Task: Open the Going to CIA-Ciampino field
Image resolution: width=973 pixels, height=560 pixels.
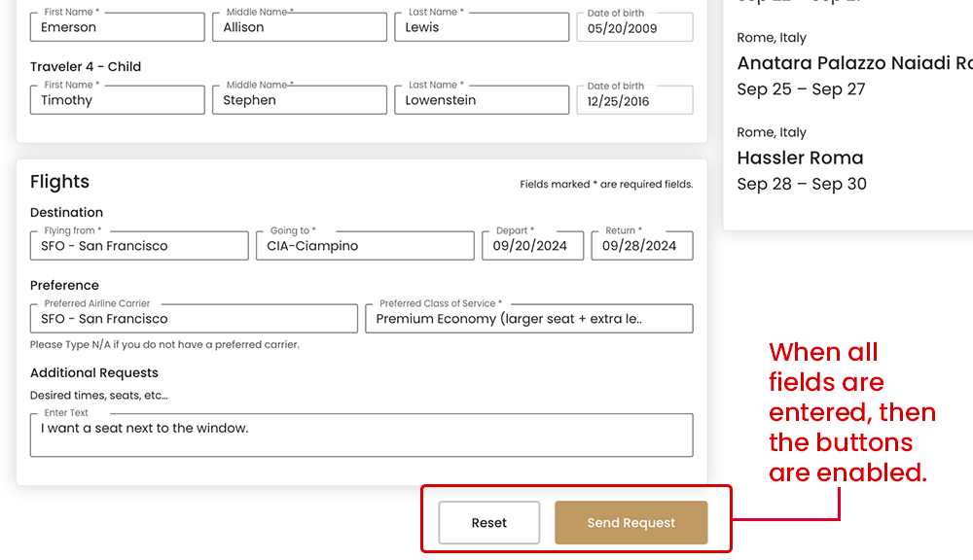Action: (364, 246)
